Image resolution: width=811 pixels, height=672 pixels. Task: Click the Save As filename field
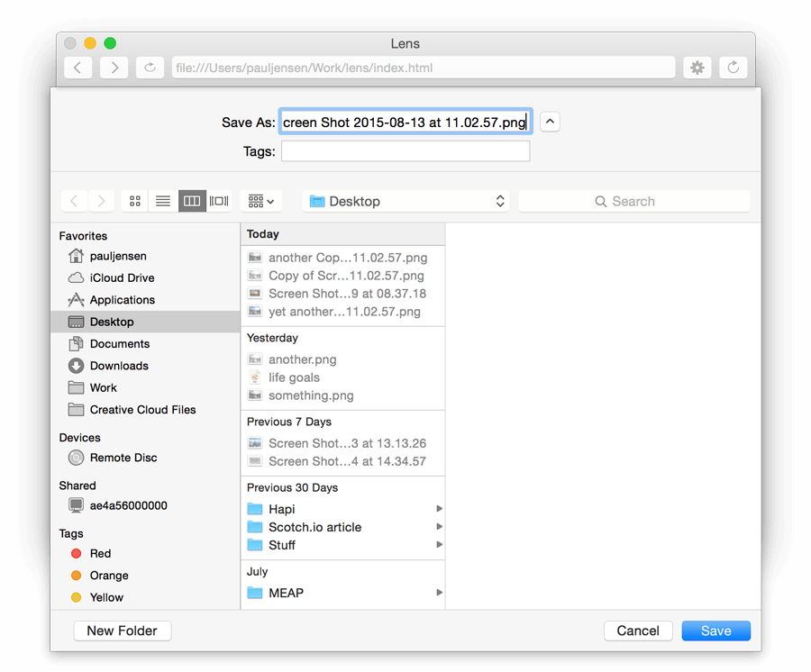point(405,122)
